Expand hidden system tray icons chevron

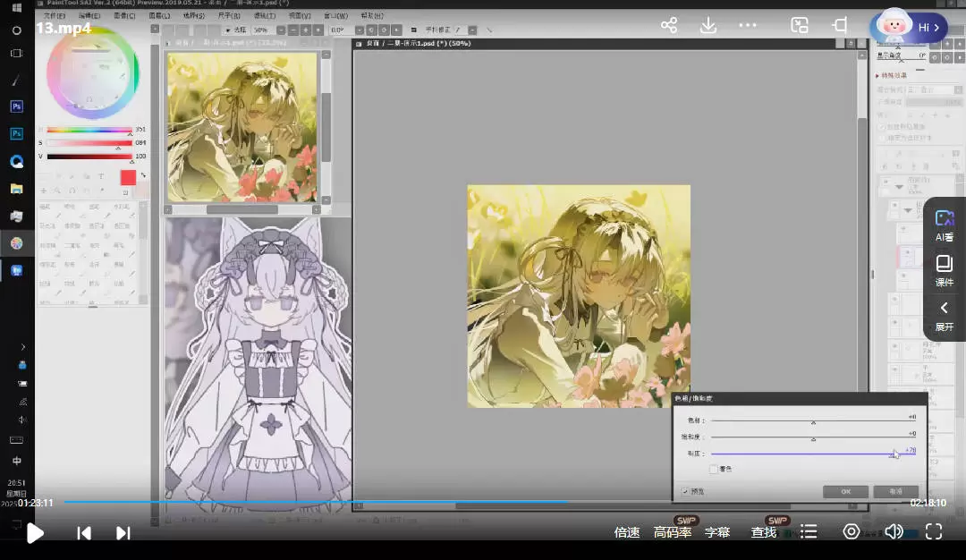(x=22, y=347)
